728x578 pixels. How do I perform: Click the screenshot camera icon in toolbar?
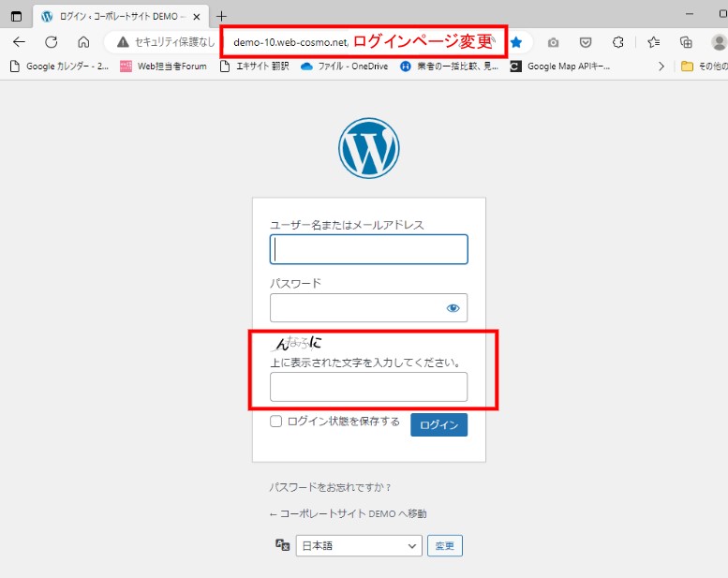pyautogui.click(x=553, y=42)
